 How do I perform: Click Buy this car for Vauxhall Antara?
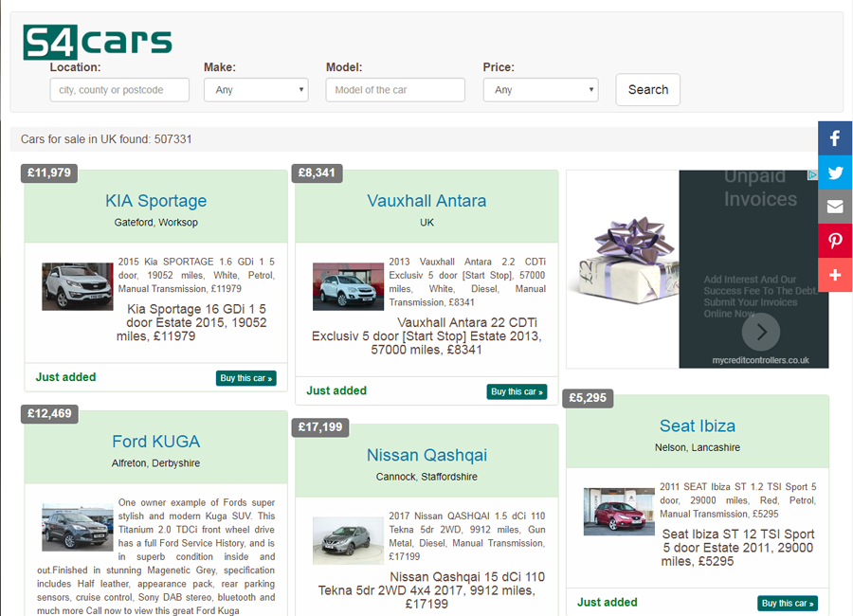(x=517, y=391)
